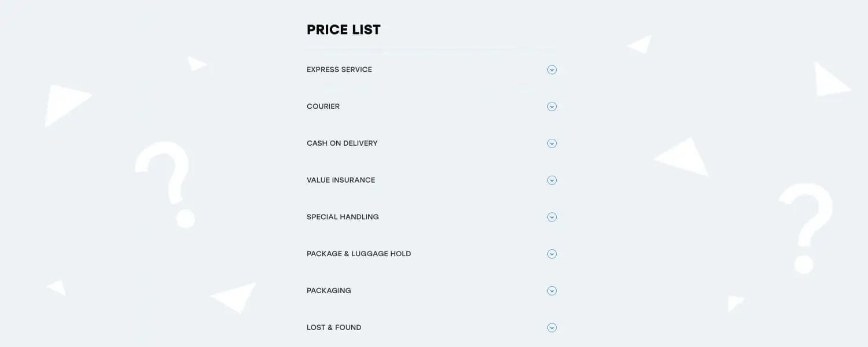Click the circled arrow icon next to Courier

(x=552, y=106)
